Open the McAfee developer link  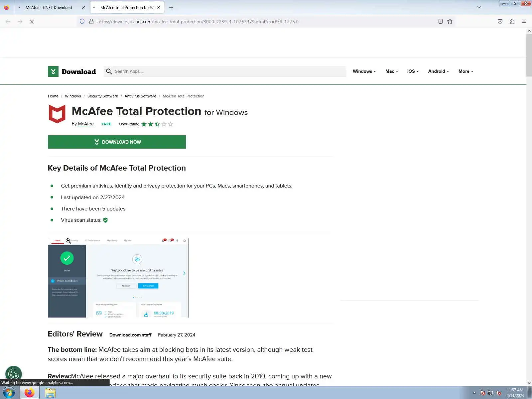click(x=86, y=124)
